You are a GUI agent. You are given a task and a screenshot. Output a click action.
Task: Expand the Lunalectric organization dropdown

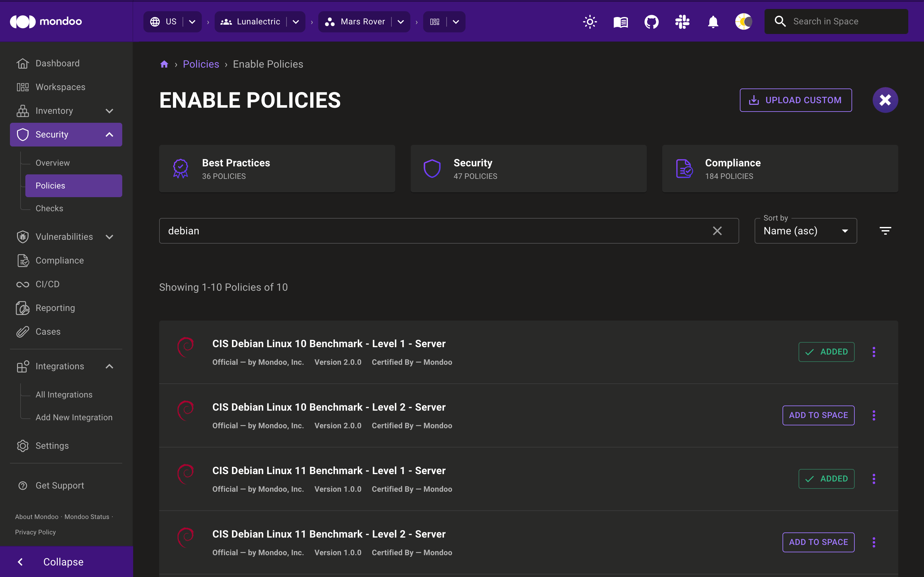pyautogui.click(x=297, y=21)
